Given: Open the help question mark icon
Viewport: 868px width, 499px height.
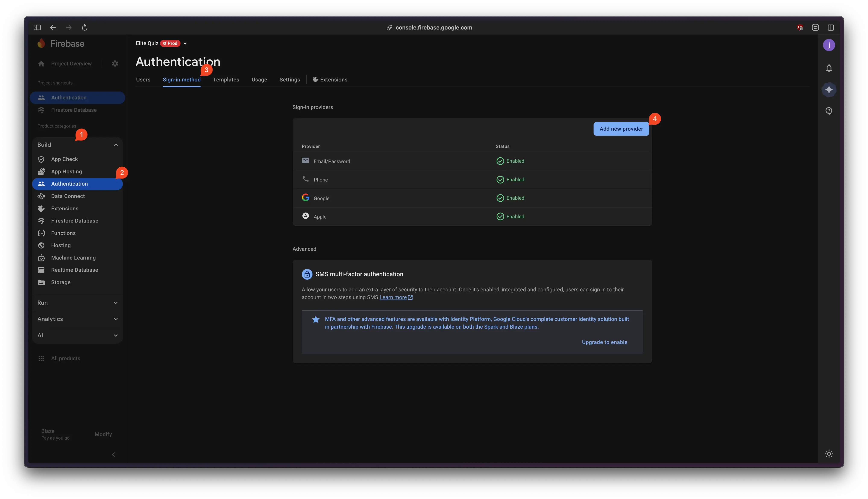Looking at the screenshot, I should click(x=829, y=111).
